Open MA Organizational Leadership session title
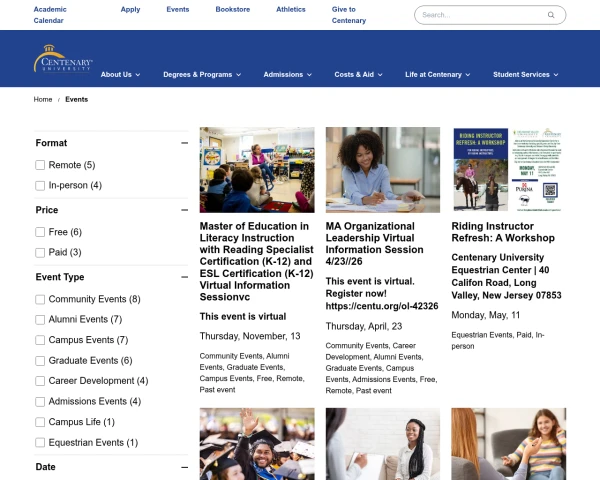Viewport: 600px width, 480px height. (375, 244)
